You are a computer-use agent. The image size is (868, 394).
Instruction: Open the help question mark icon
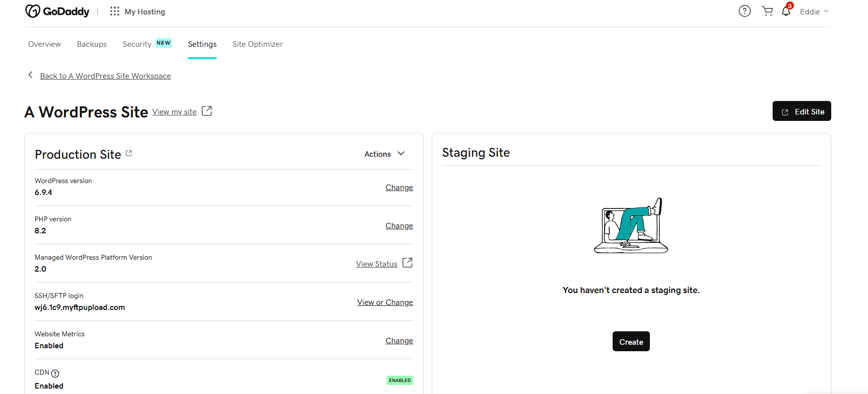tap(744, 11)
